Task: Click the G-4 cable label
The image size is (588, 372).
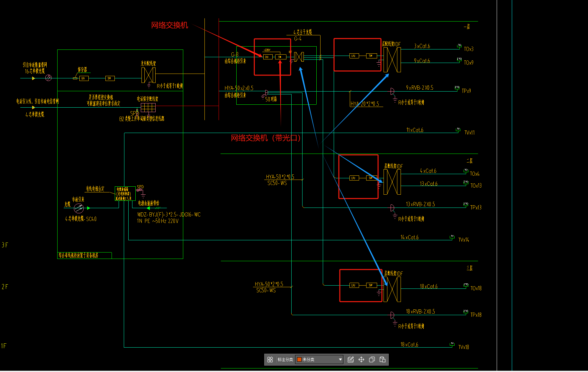Action: (298, 39)
